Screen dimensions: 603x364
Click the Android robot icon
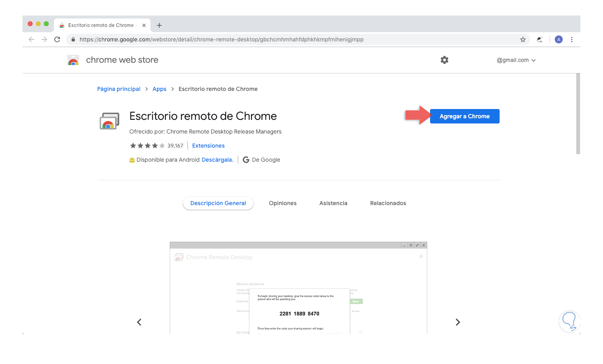(x=132, y=160)
